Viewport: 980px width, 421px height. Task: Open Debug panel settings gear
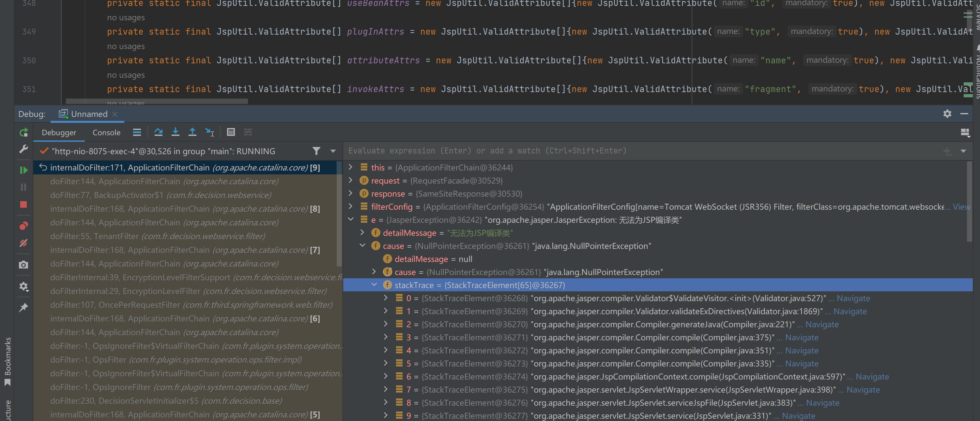click(x=947, y=114)
